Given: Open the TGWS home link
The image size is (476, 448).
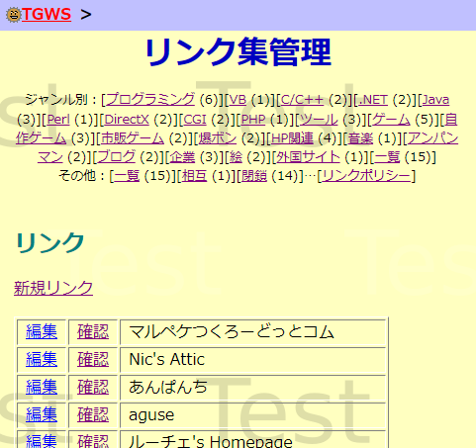Looking at the screenshot, I should pos(47,15).
